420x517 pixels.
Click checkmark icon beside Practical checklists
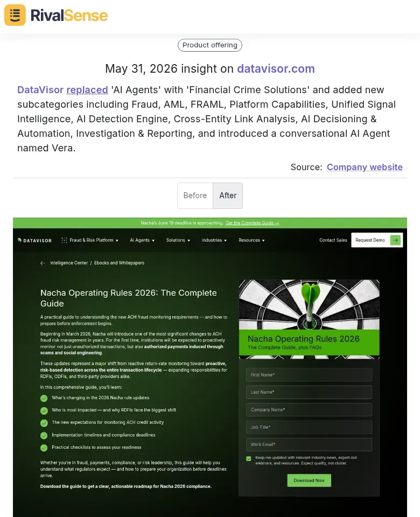[x=44, y=448]
